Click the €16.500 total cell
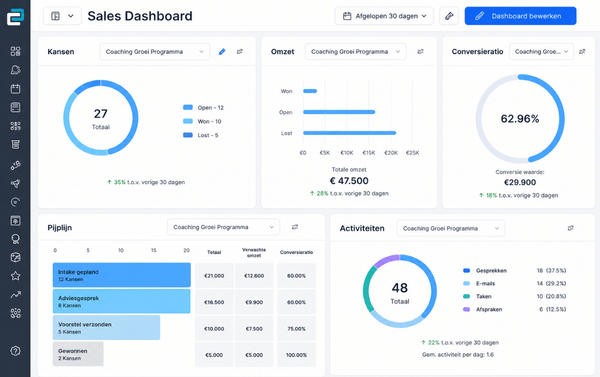 click(x=214, y=302)
